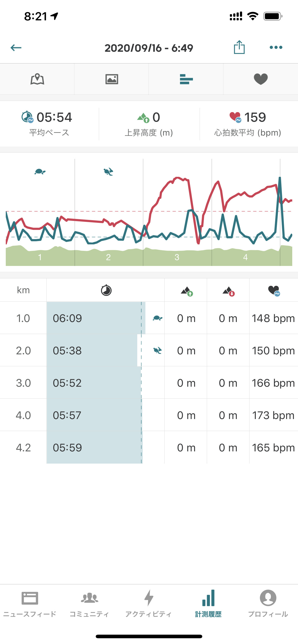This screenshot has width=298, height=644.
Task: Tap the rabbit fastest-lap marker on chart
Action: coord(108,172)
